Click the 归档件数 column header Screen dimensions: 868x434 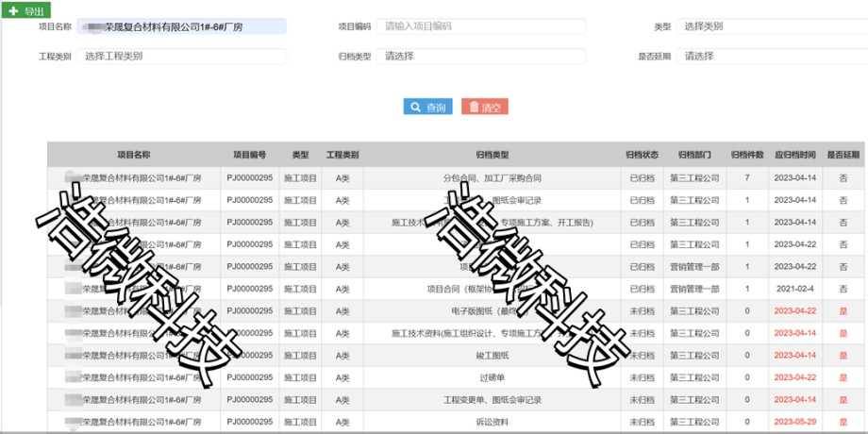[x=747, y=155]
